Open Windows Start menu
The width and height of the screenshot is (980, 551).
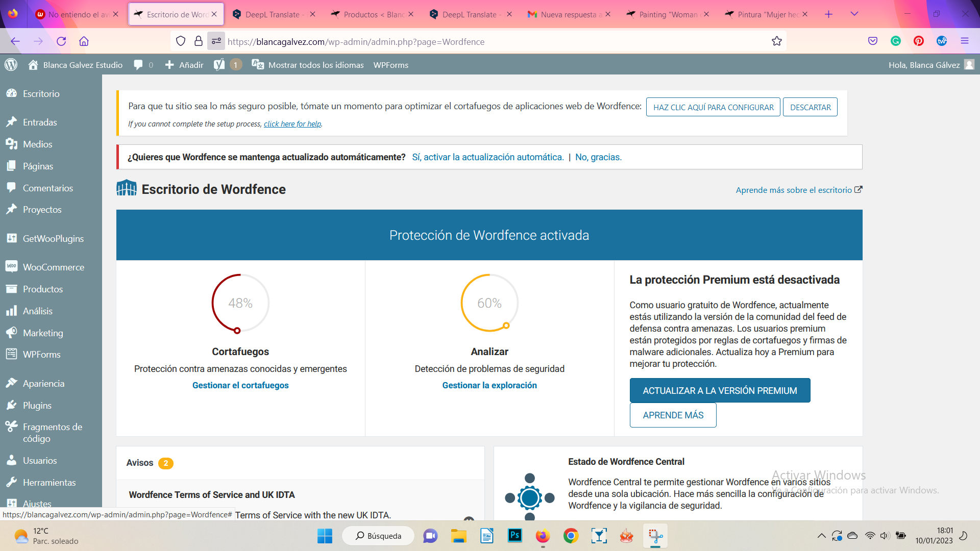click(325, 536)
